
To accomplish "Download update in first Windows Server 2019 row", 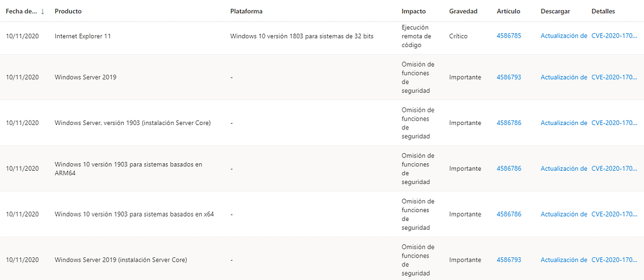I will pos(563,77).
